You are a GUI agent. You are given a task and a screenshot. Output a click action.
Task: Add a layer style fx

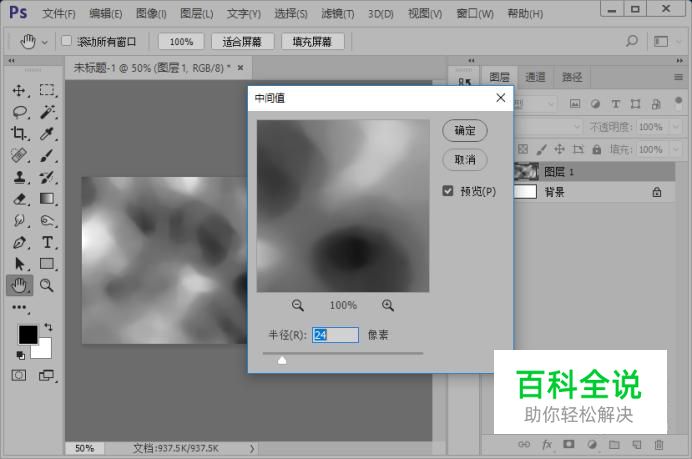pos(547,444)
